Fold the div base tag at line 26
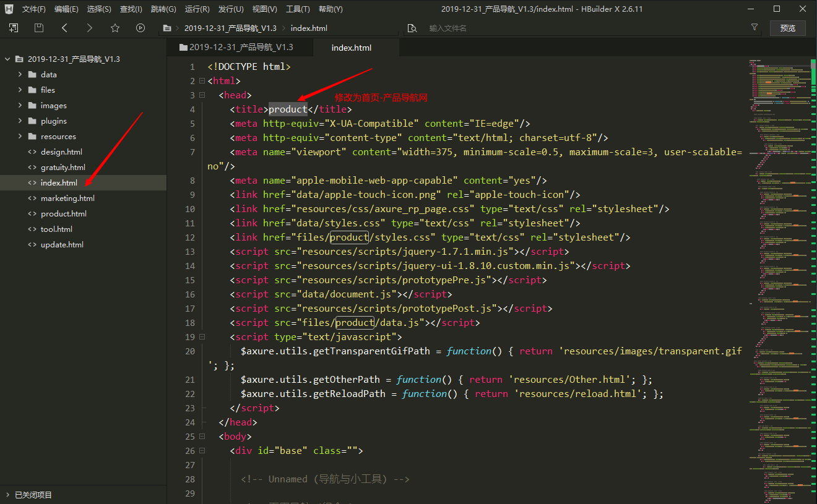The width and height of the screenshot is (817, 504). [202, 451]
